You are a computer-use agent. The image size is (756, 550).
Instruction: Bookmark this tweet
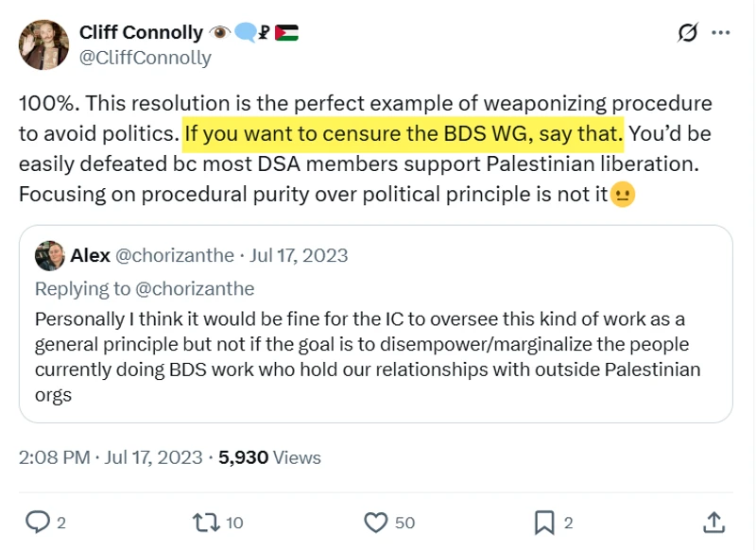tap(545, 522)
